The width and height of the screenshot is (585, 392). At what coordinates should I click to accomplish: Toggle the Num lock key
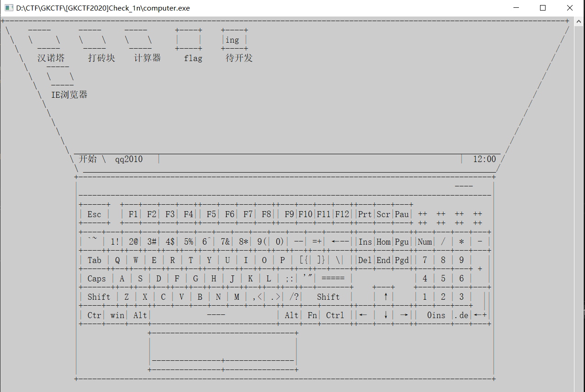click(424, 242)
